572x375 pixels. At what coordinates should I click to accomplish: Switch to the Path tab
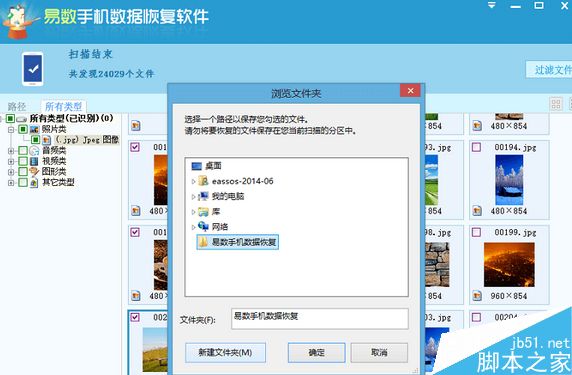(x=17, y=107)
